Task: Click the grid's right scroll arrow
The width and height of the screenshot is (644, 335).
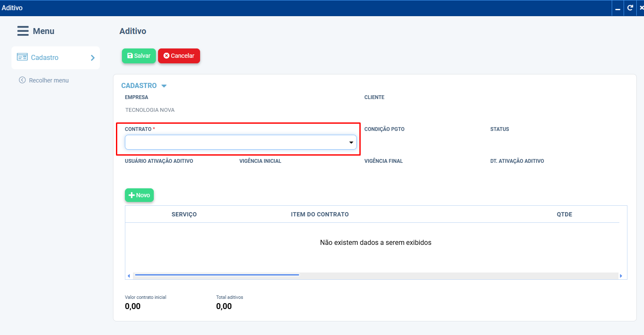Action: click(x=621, y=276)
